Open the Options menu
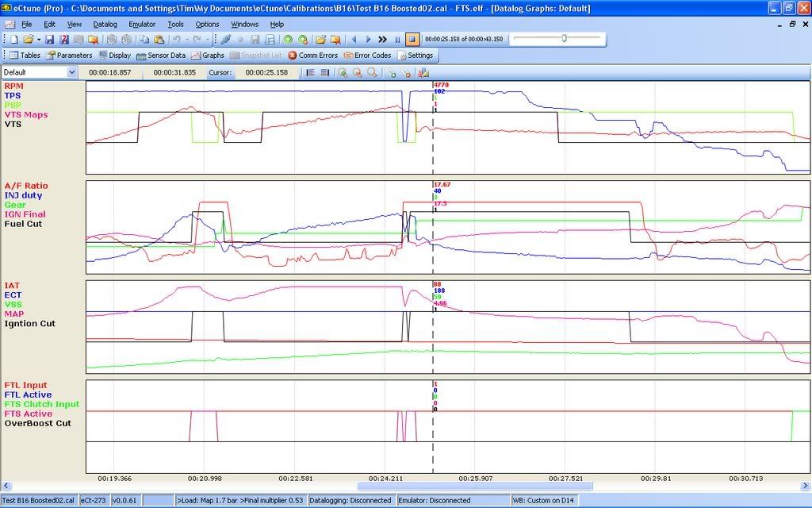The width and height of the screenshot is (812, 508). click(x=207, y=25)
